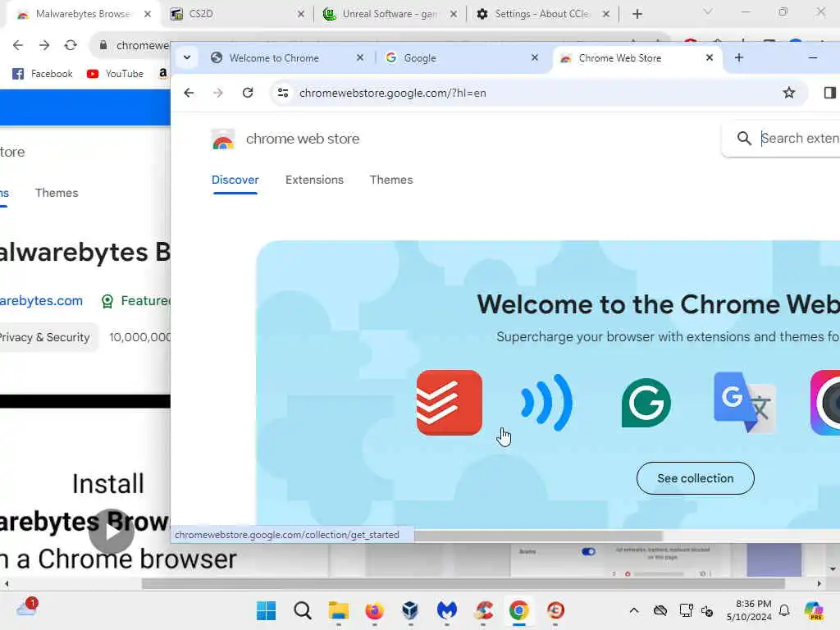The image size is (840, 630).
Task: Click the Featured badge icon on Malwarebytes page
Action: tap(107, 301)
